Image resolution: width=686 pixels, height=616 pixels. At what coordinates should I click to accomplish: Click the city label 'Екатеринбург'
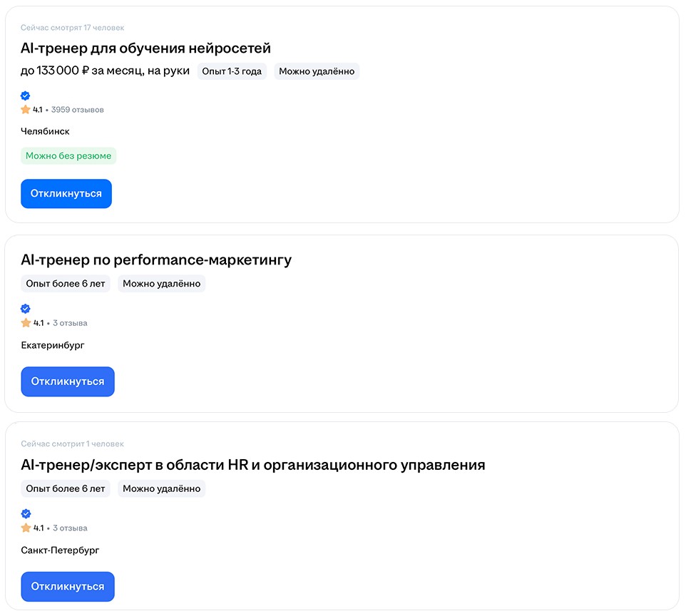click(53, 345)
